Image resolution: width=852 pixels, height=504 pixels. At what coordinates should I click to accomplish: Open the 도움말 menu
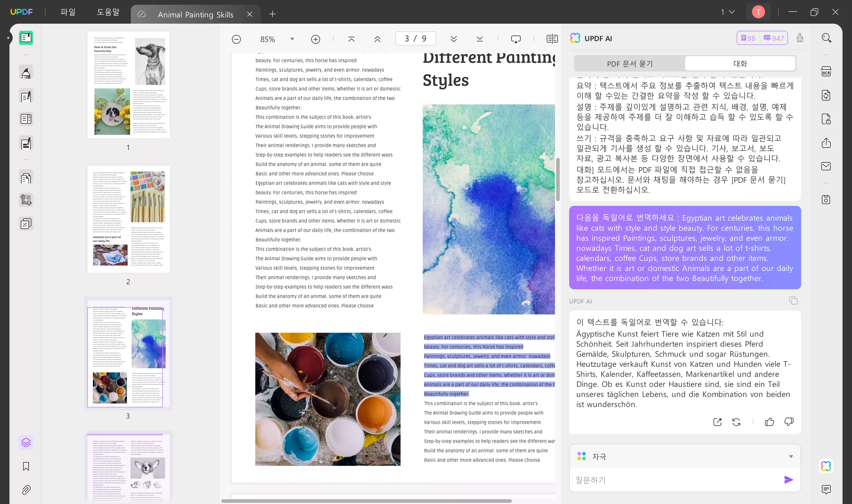pyautogui.click(x=108, y=12)
